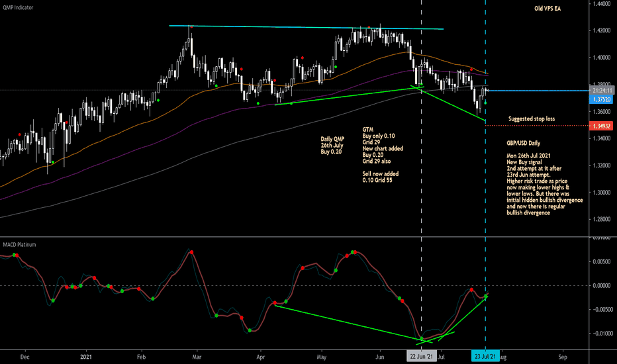Click the red 1.34932 stop loss price label
The height and width of the screenshot is (364, 617).
coord(601,126)
